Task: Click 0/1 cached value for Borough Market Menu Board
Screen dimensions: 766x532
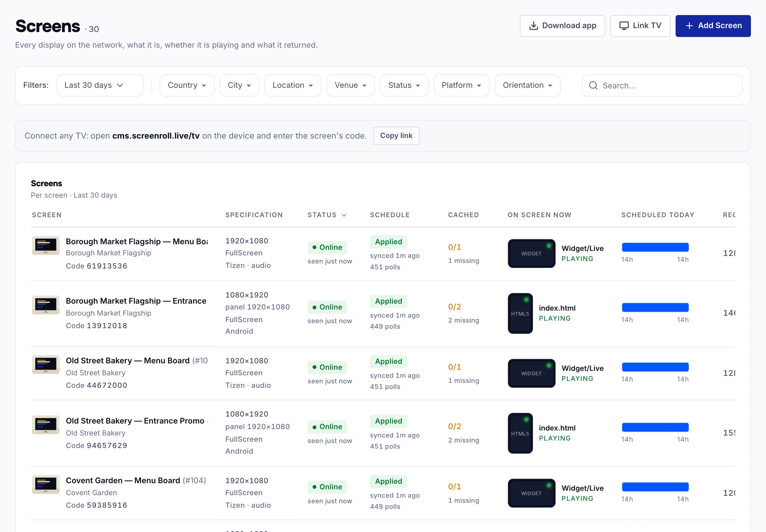Action: 454,247
